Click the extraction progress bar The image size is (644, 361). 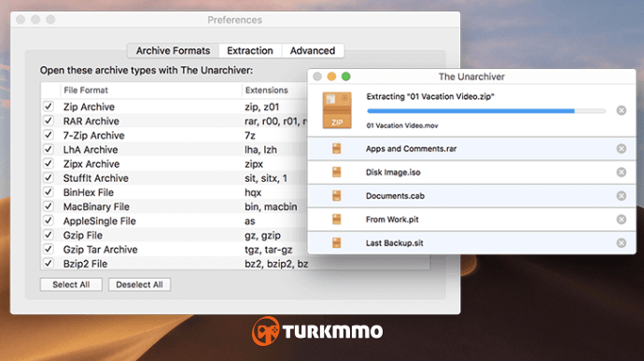[486, 111]
